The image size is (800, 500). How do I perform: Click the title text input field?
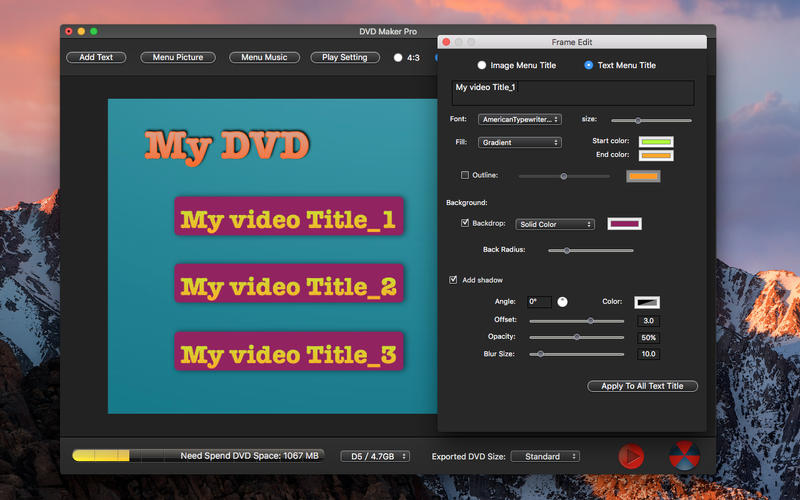[x=572, y=92]
